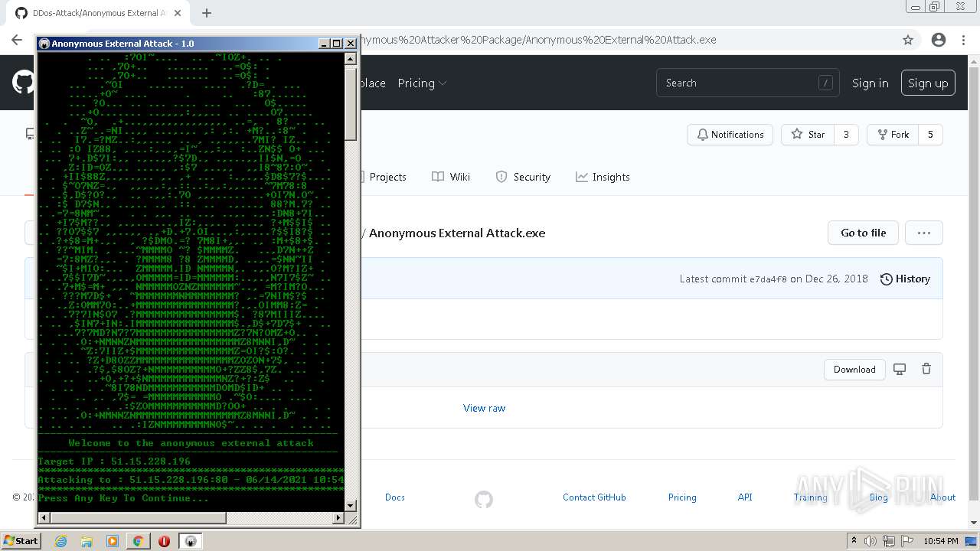Fork this repository
This screenshot has width=980, height=551.
893,134
